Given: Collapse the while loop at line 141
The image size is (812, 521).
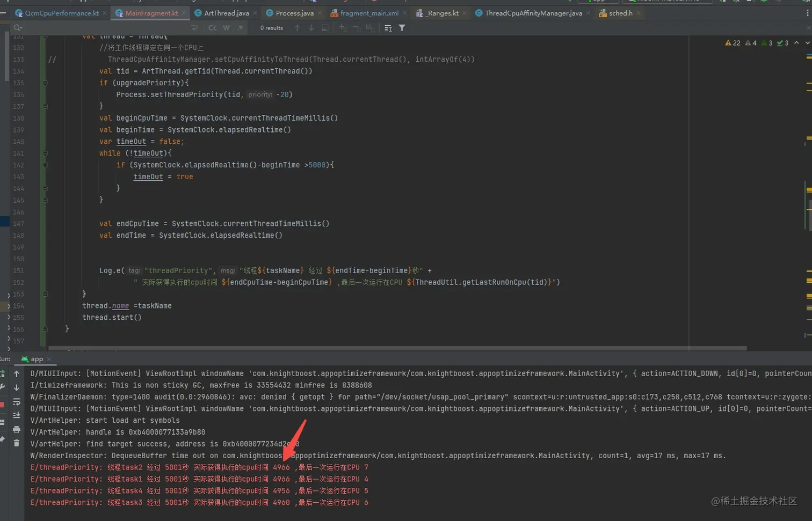Looking at the screenshot, I should [x=45, y=153].
